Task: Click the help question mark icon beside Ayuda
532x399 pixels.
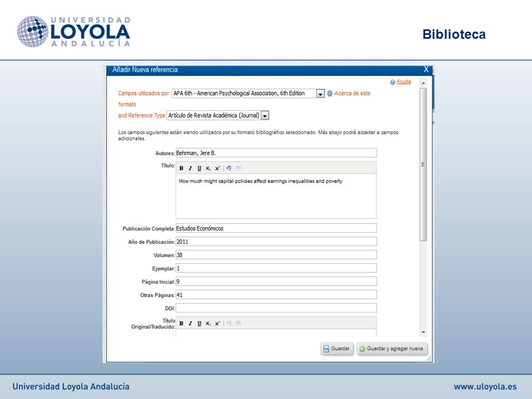Action: pos(392,82)
